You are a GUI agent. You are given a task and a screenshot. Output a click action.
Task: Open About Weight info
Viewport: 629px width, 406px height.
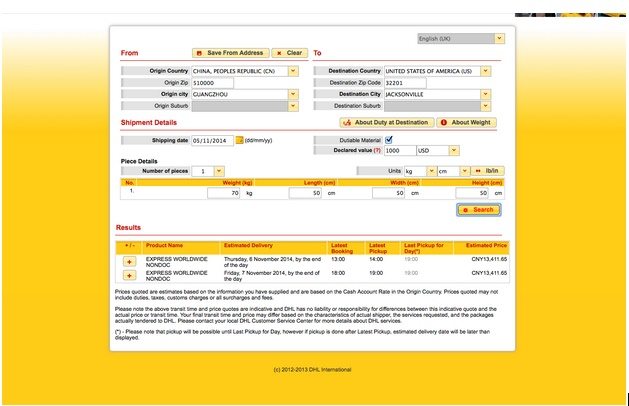tap(466, 122)
